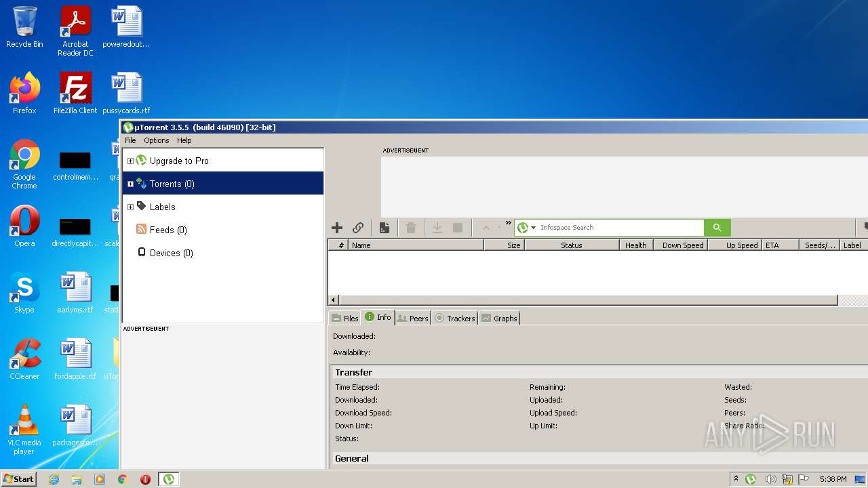Click the Start download arrow icon
Viewport: 868px width, 488px height.
[x=437, y=228]
